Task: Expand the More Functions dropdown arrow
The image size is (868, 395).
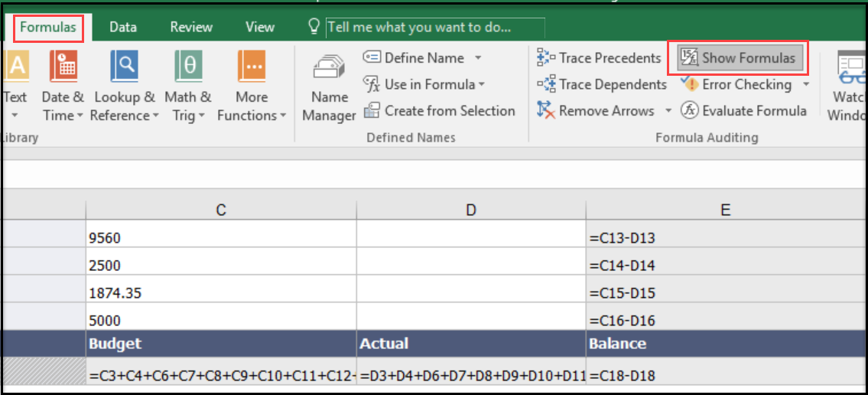Action: [x=283, y=116]
